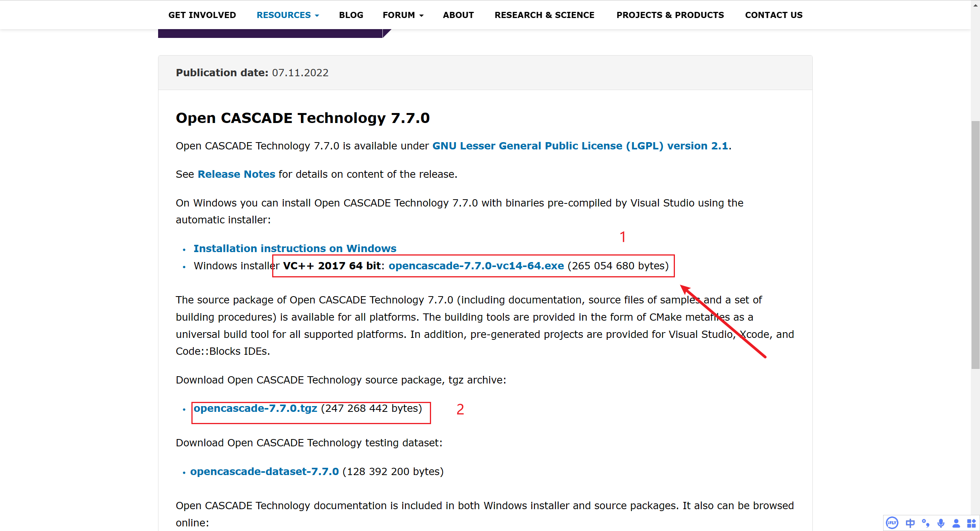Viewport: 980px width, 531px height.
Task: Open Installation instructions on Windows
Action: (x=295, y=248)
